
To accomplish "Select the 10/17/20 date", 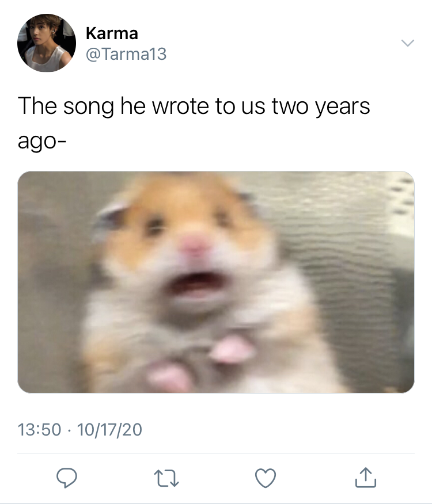I will tap(109, 430).
